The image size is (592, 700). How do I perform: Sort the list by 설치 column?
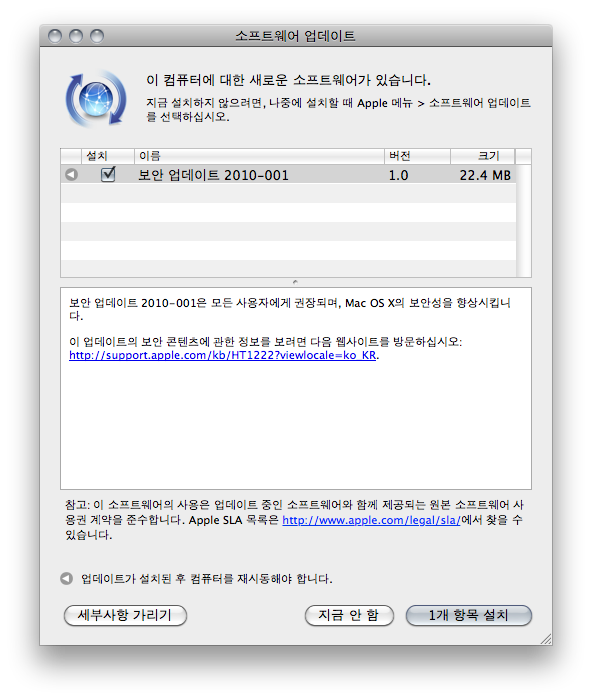[108, 156]
